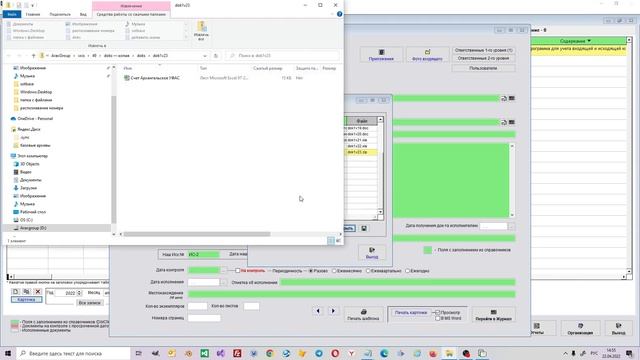Screen dimensions: 640x360
Task: Click the Выход button in file list dialog
Action: [x=372, y=253]
